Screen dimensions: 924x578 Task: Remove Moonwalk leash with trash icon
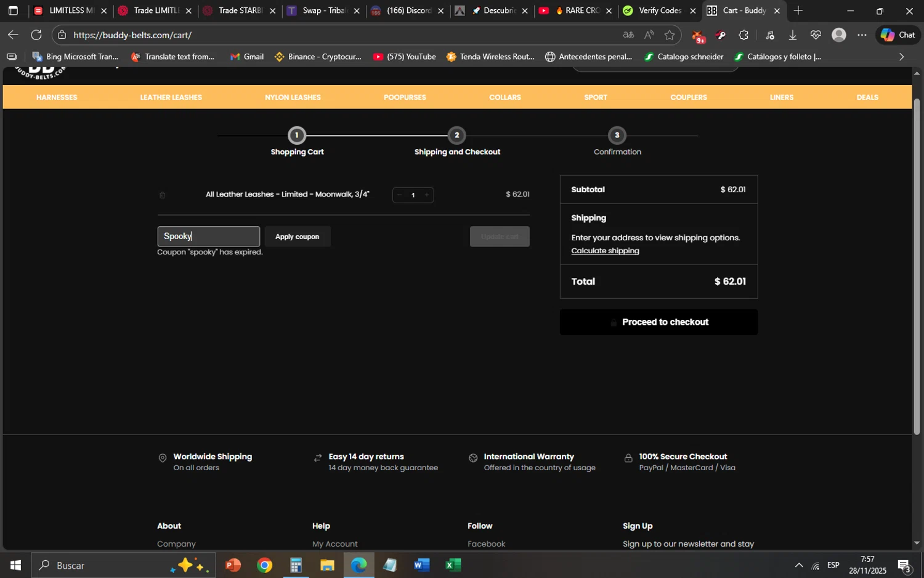tap(162, 195)
